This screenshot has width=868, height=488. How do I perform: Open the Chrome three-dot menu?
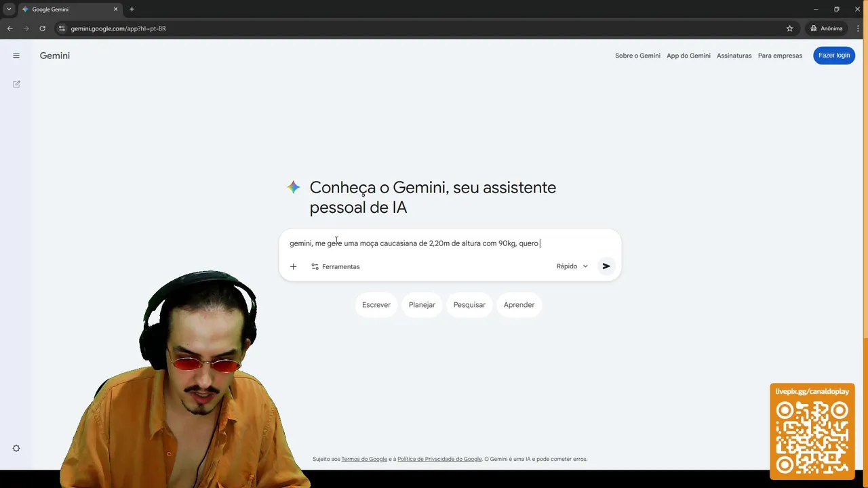858,28
